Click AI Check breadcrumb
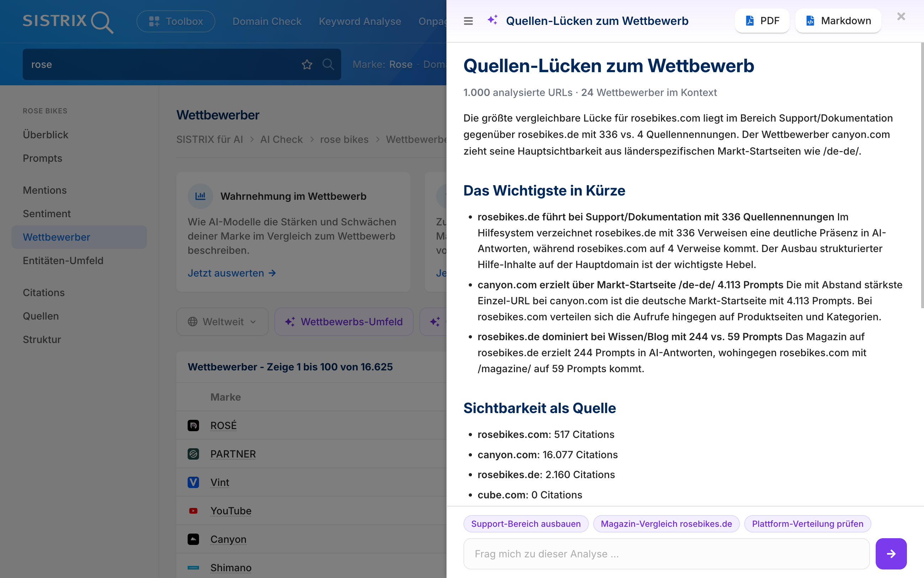The height and width of the screenshot is (578, 924). click(281, 139)
